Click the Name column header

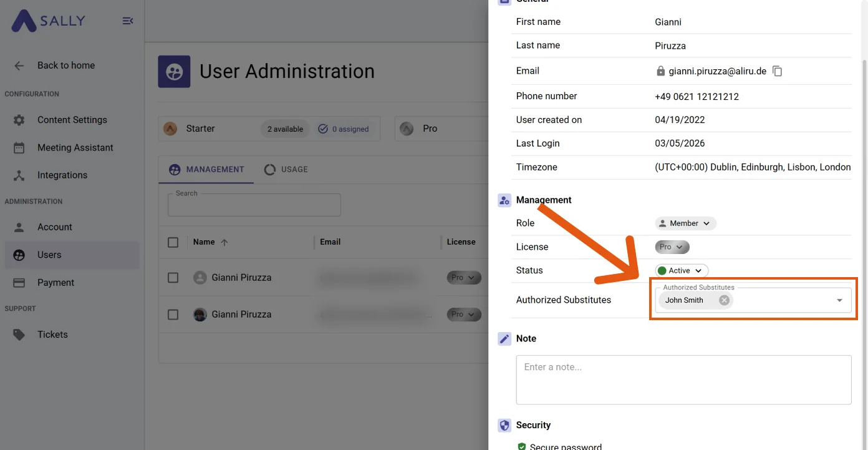tap(204, 242)
